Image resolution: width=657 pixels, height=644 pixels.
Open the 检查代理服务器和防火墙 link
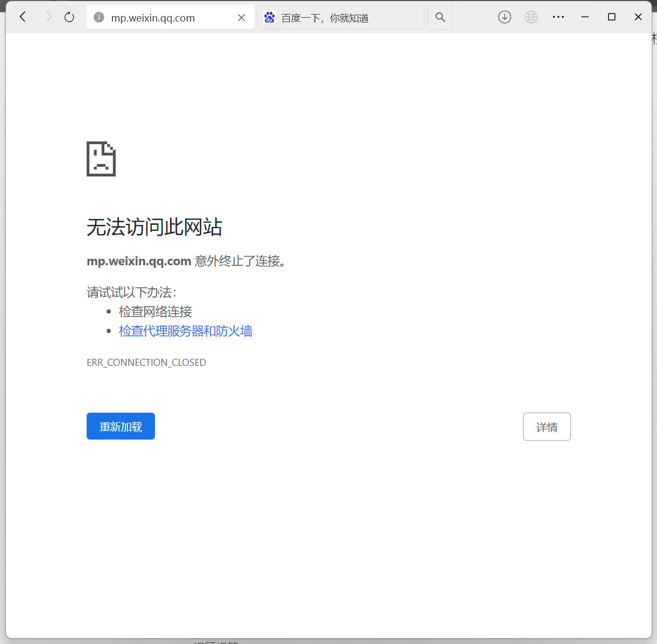[186, 331]
